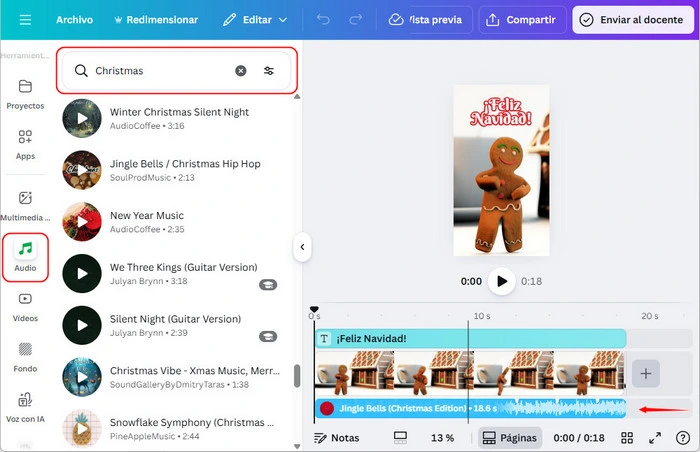Click the audio list scroll-up arrow
The image size is (700, 452).
click(297, 96)
